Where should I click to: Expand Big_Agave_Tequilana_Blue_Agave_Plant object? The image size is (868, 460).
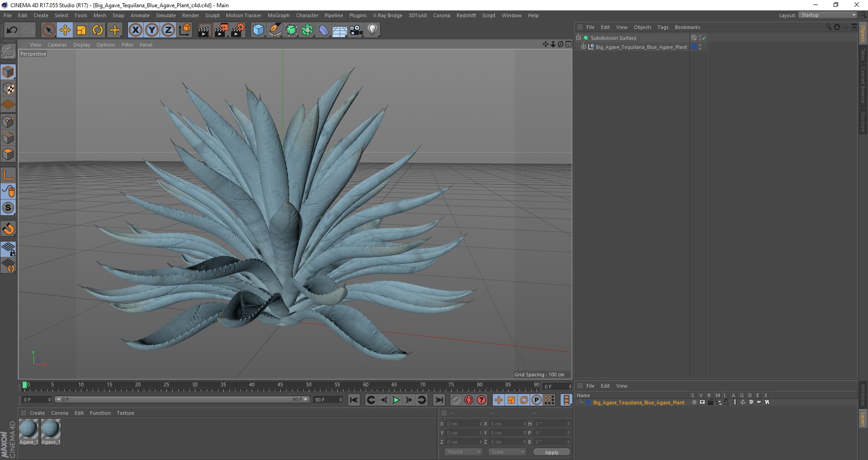584,47
